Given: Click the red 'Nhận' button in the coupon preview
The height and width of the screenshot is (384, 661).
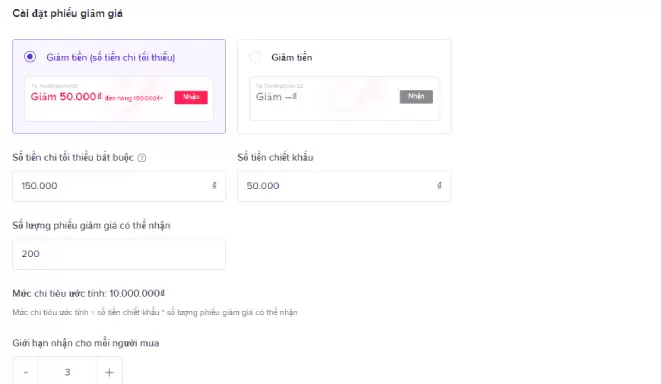Looking at the screenshot, I should point(191,97).
